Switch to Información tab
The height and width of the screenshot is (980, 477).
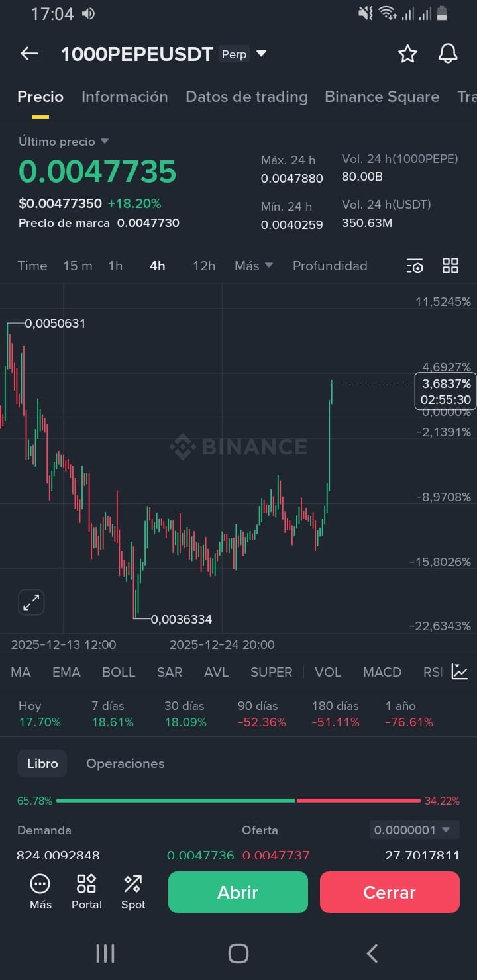pos(125,97)
